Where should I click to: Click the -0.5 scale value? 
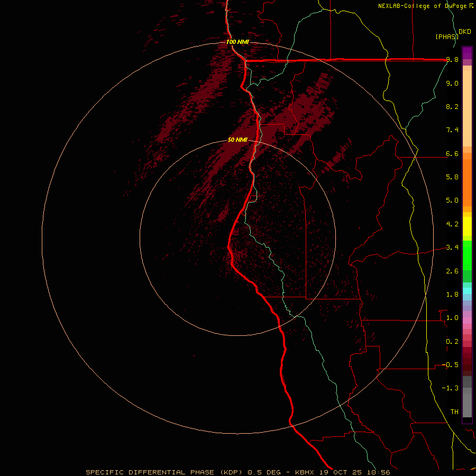(450, 365)
